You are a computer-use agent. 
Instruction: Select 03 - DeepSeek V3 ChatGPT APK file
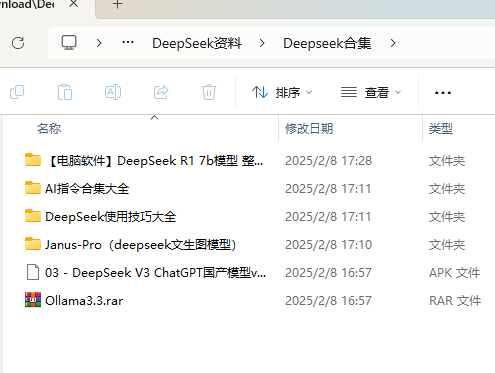click(x=156, y=273)
